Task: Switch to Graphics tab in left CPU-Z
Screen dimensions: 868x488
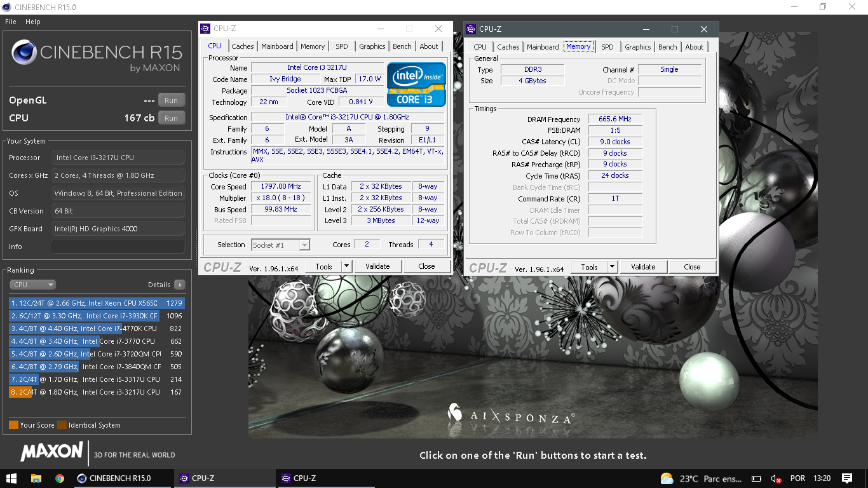Action: (x=372, y=46)
